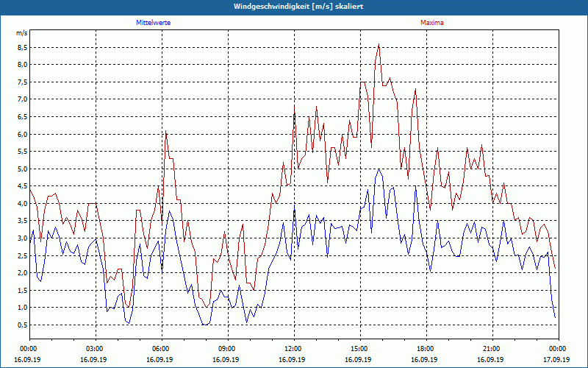This screenshot has height=368, width=588.
Task: Click the '16.09.19' date under 03:00
Action: point(93,359)
